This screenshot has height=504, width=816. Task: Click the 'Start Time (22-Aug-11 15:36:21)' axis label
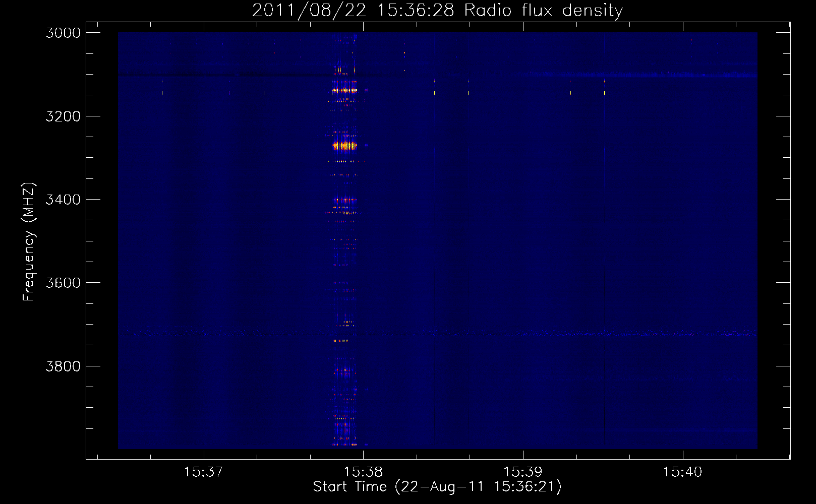coord(437,487)
